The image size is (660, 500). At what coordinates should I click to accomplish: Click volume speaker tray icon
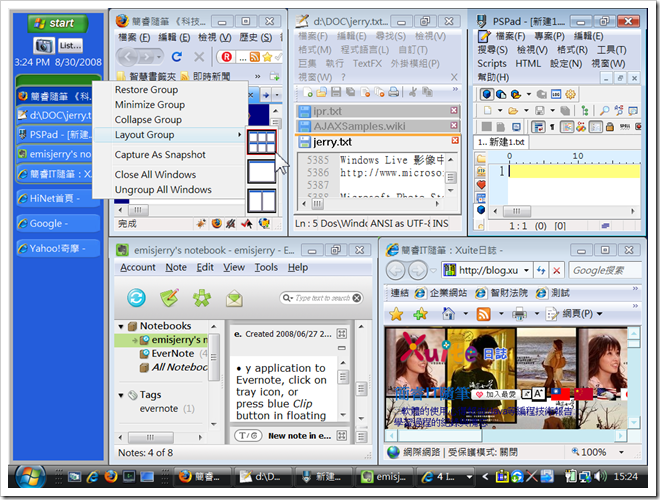600,476
